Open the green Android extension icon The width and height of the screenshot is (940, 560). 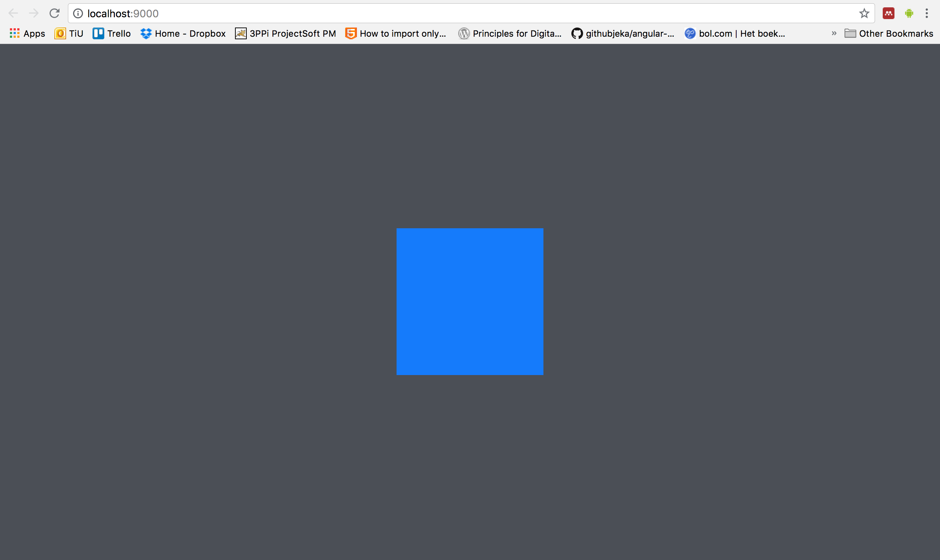coord(909,14)
